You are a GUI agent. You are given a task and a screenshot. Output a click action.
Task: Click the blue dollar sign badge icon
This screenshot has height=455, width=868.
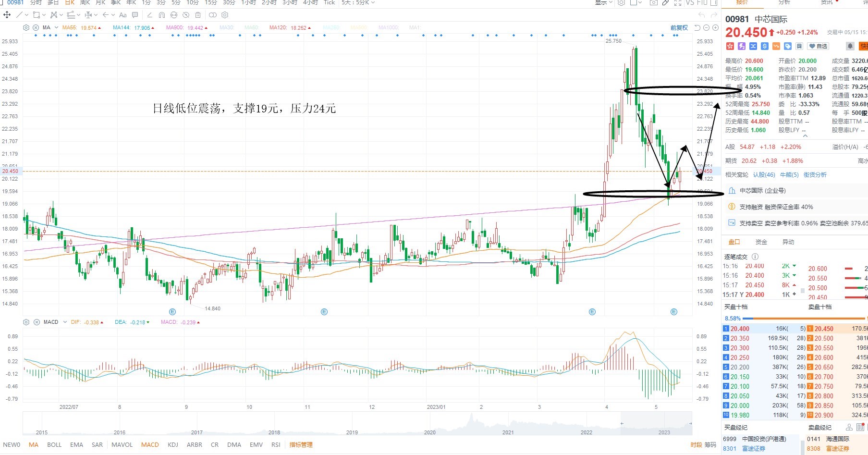765,46
